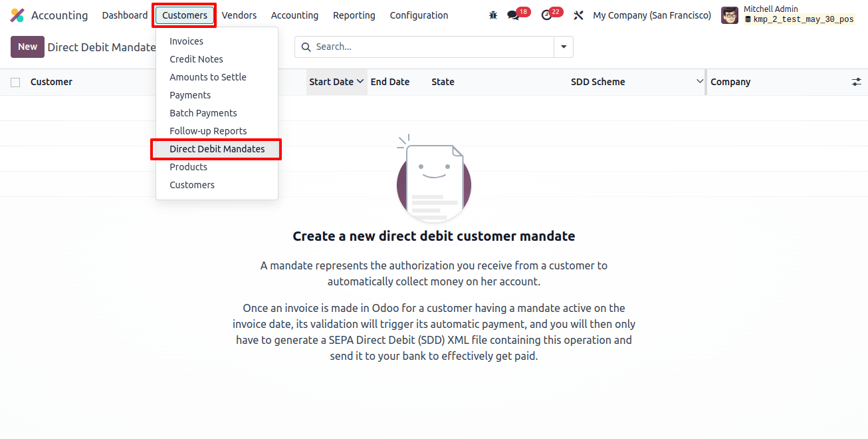Click the 'Create a new direct debit customer mandate' heading

434,236
